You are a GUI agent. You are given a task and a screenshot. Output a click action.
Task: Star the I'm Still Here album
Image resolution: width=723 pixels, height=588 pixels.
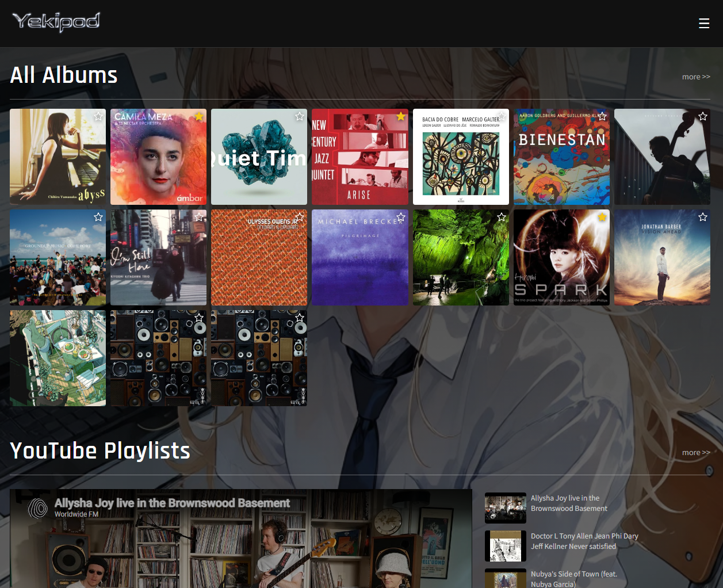click(199, 217)
